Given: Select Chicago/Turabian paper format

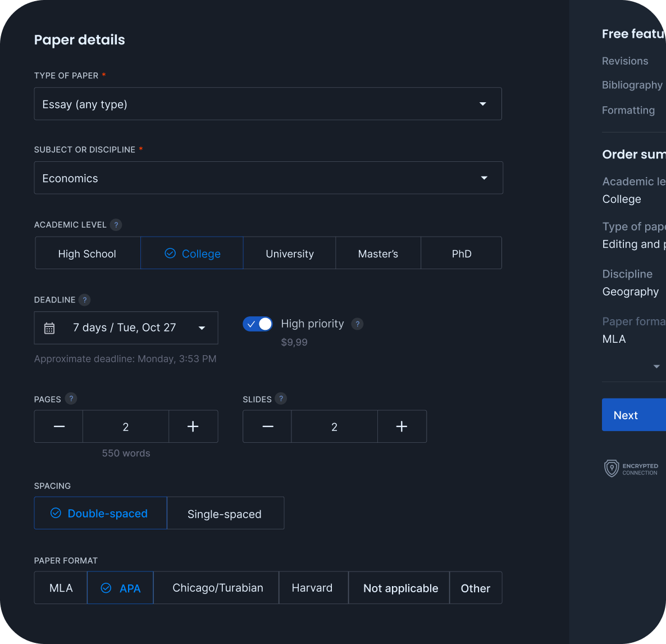Looking at the screenshot, I should click(217, 588).
